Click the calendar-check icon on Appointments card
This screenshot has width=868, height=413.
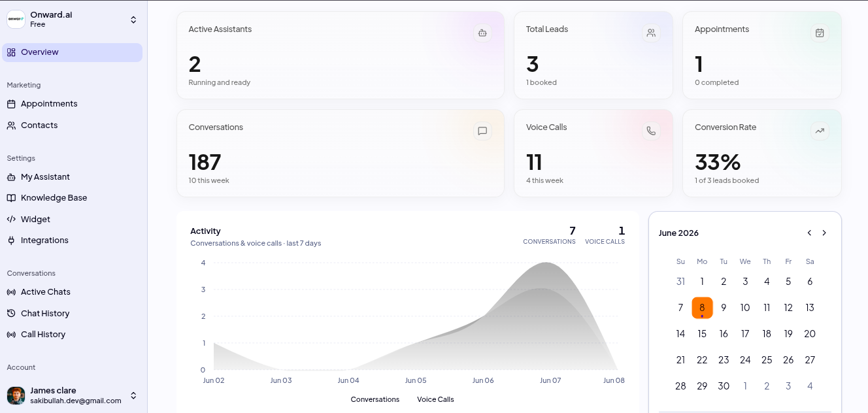point(820,33)
